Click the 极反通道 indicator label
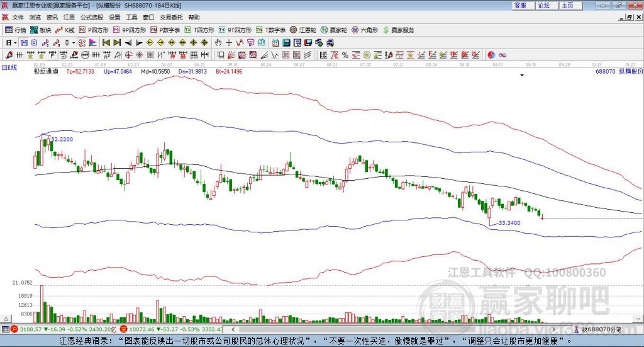 pos(46,72)
